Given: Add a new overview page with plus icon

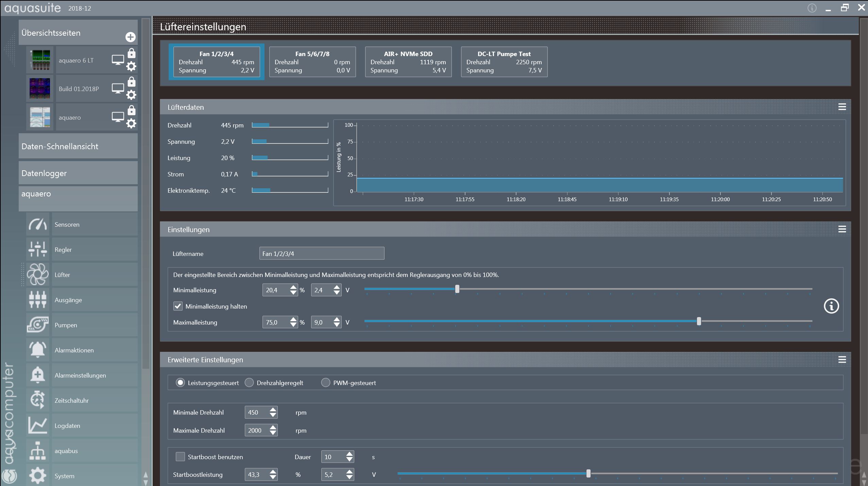Looking at the screenshot, I should (x=131, y=37).
